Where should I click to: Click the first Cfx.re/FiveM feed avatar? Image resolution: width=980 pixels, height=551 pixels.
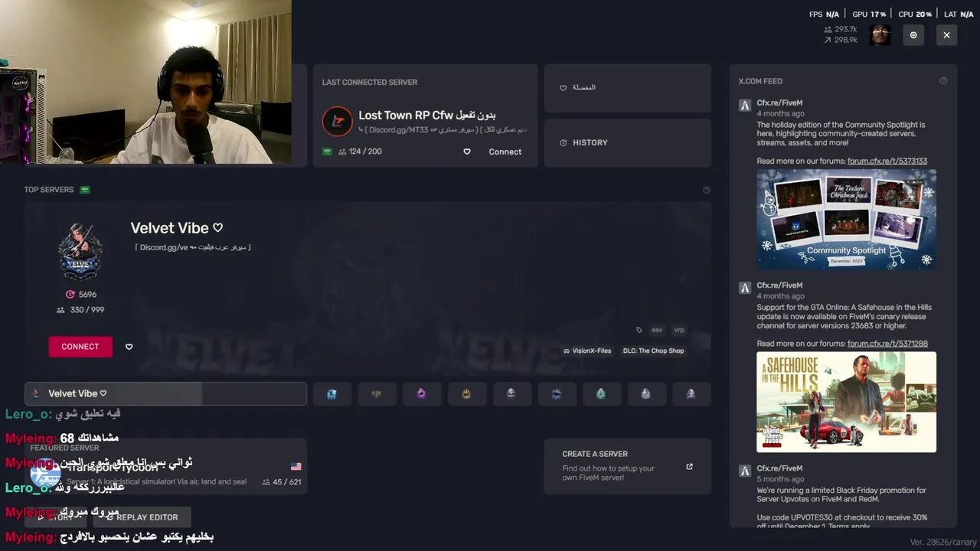click(744, 106)
